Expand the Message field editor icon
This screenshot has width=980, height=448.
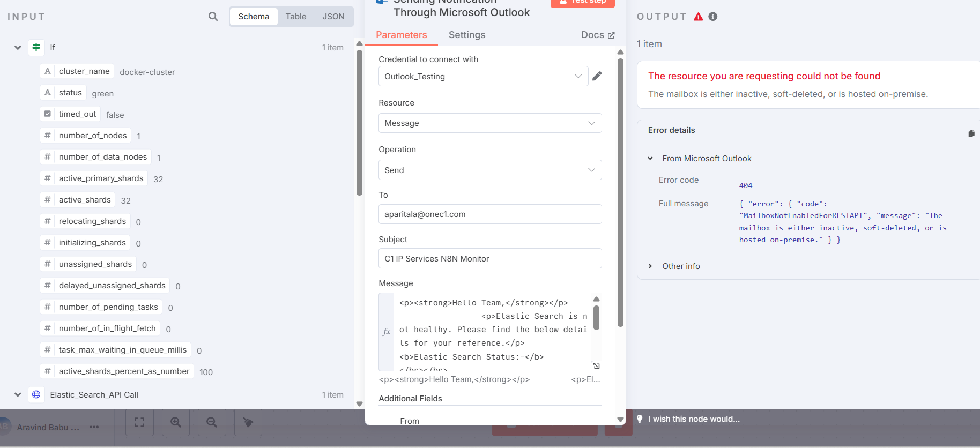(596, 365)
